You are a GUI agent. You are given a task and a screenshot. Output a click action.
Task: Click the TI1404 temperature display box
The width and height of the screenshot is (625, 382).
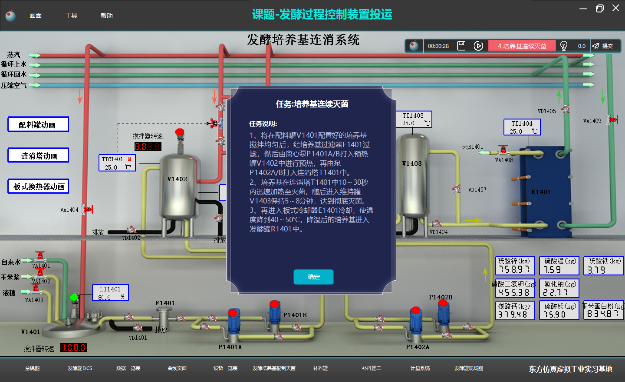click(522, 127)
